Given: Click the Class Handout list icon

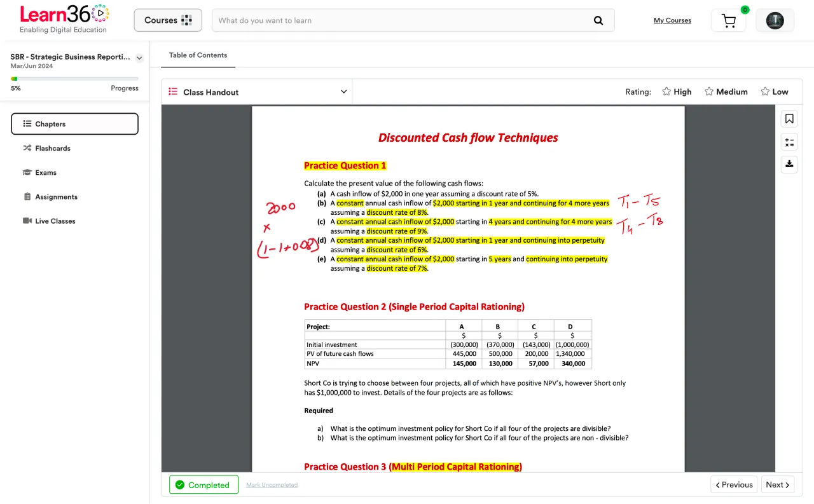Looking at the screenshot, I should [173, 92].
